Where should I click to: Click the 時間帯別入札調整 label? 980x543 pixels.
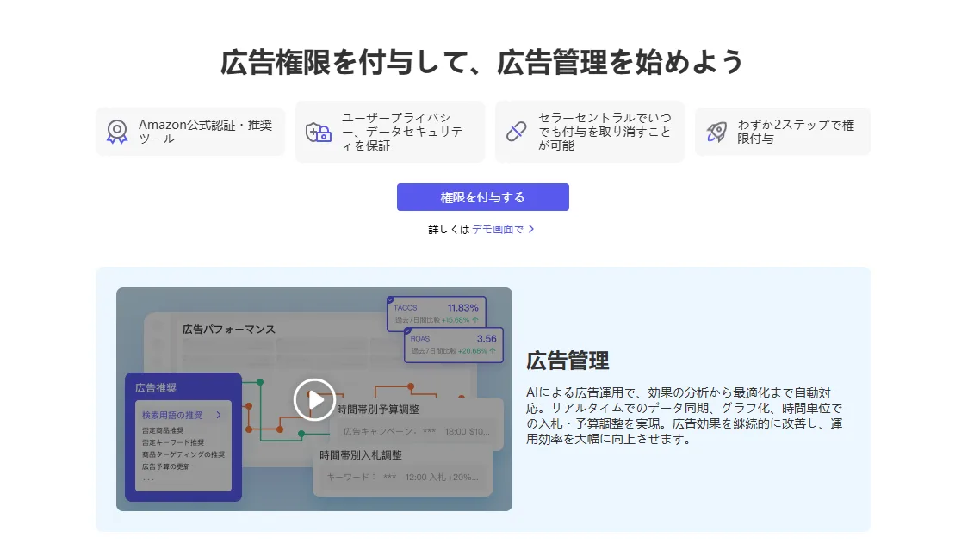coord(361,455)
